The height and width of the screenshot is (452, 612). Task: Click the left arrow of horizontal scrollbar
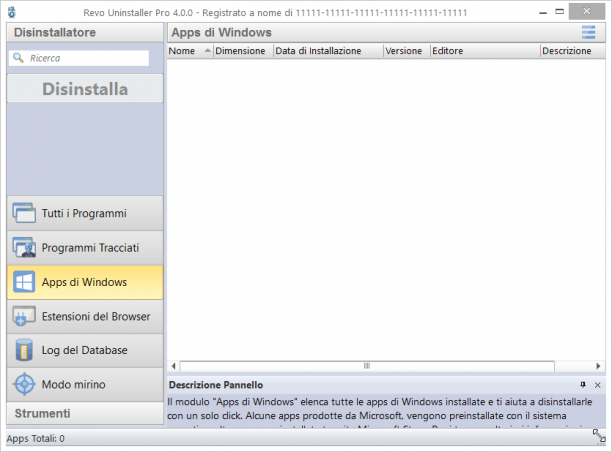click(x=174, y=366)
